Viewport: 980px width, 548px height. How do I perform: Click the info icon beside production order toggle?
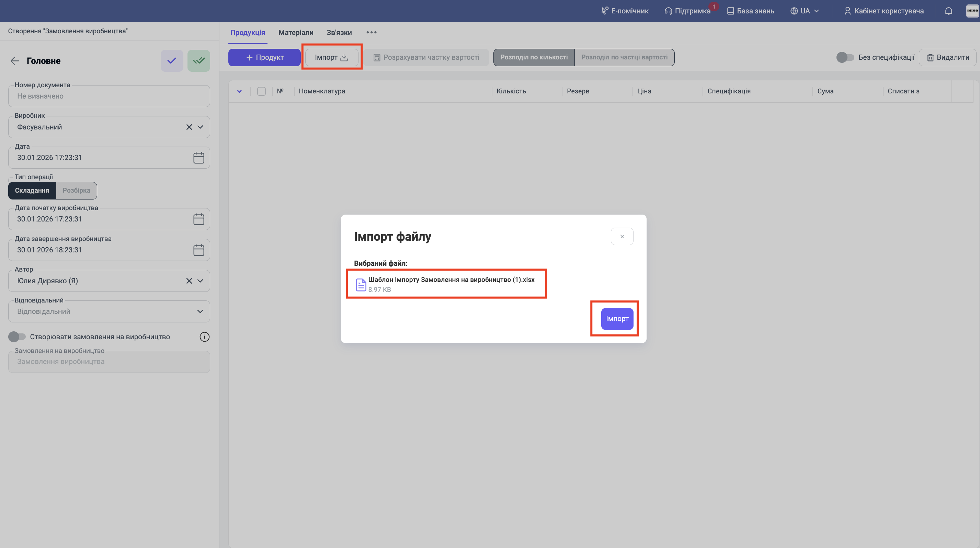[204, 337]
